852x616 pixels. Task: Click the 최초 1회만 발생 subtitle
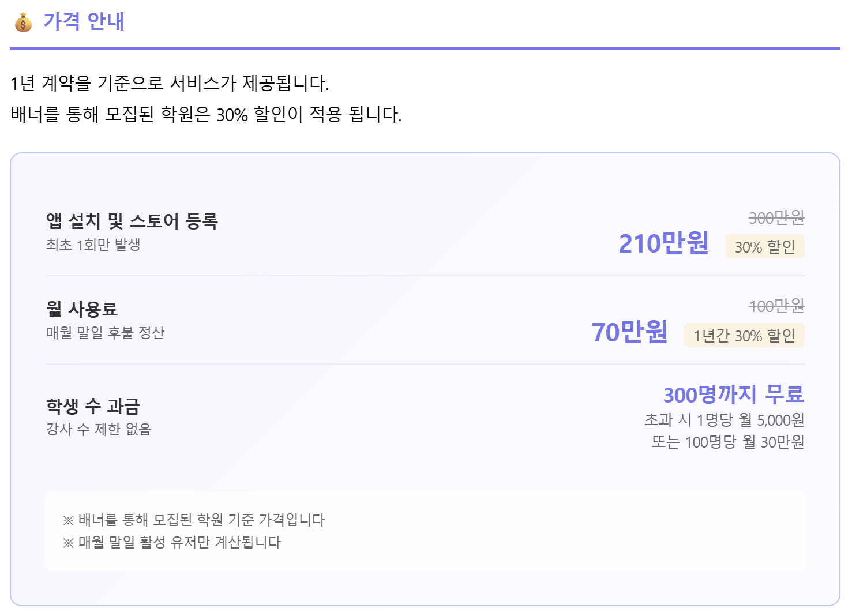pyautogui.click(x=93, y=245)
